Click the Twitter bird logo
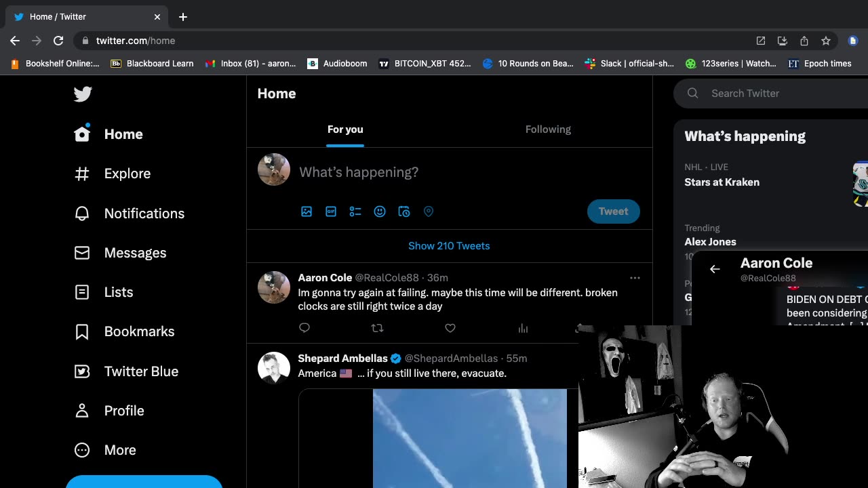 tap(83, 94)
